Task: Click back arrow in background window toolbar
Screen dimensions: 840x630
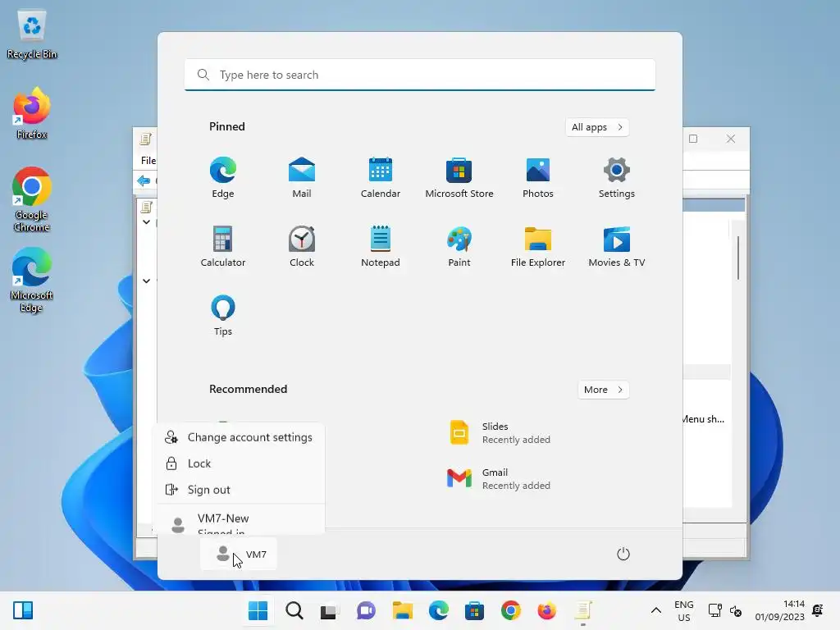Action: (x=144, y=180)
